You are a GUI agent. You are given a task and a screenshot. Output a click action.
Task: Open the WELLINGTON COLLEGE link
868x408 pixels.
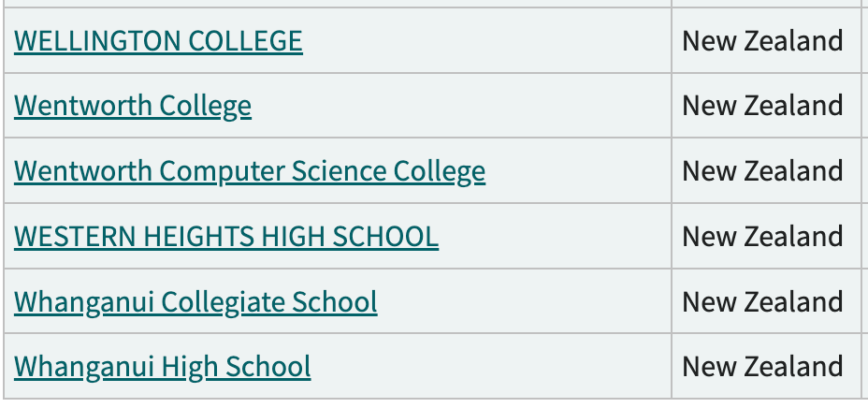click(x=158, y=41)
